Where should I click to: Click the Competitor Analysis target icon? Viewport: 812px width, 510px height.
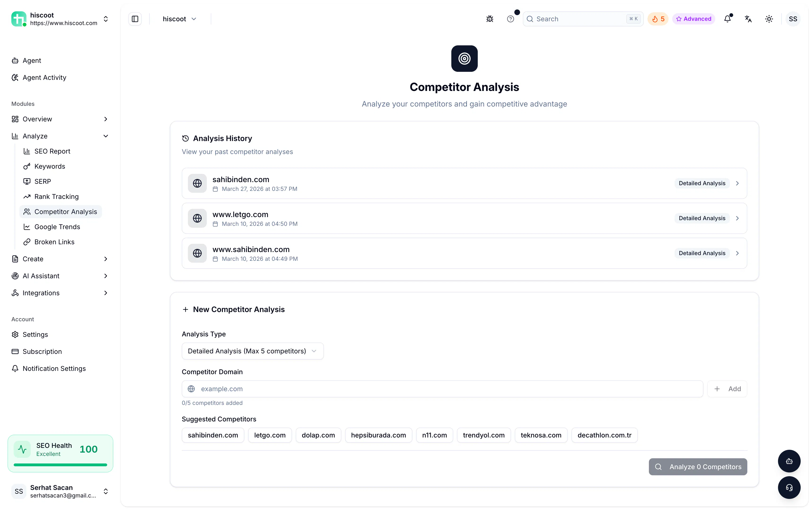pos(464,58)
